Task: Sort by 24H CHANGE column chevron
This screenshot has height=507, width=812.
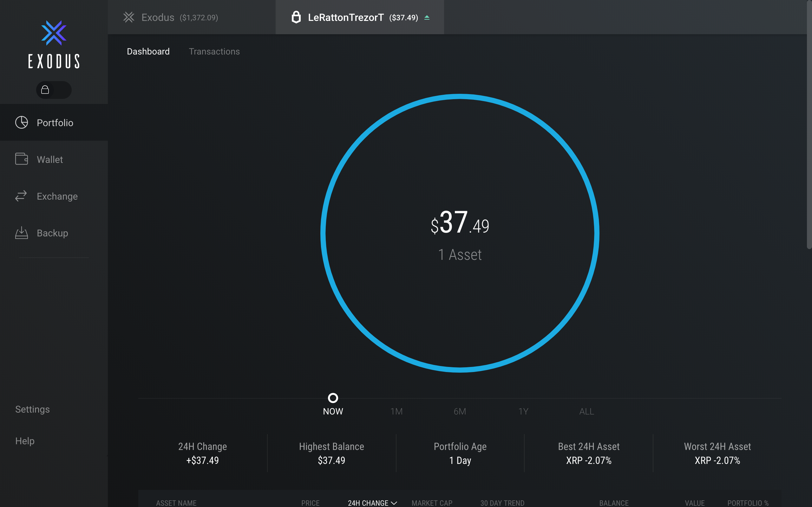Action: [394, 503]
